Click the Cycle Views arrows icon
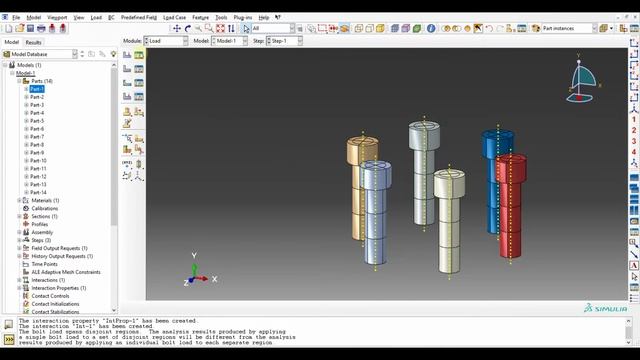 pyautogui.click(x=231, y=28)
